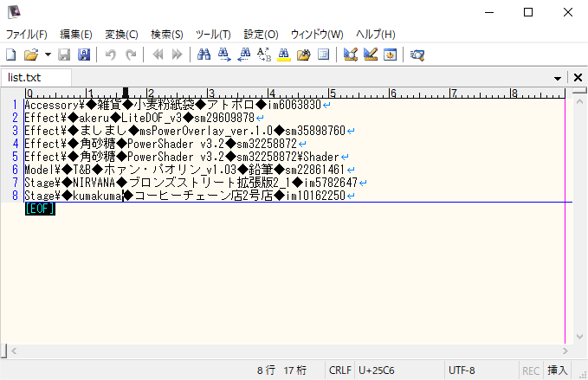Click the [EOF] marker
588x380 pixels.
click(40, 209)
